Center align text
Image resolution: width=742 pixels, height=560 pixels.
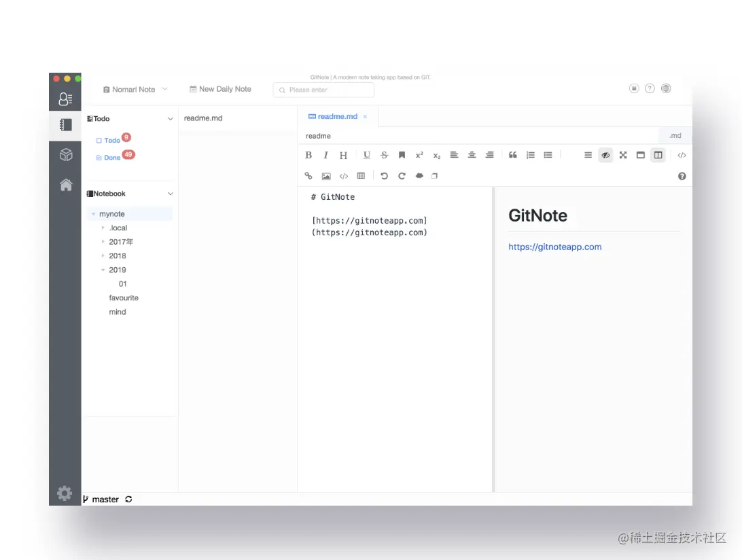pyautogui.click(x=472, y=155)
